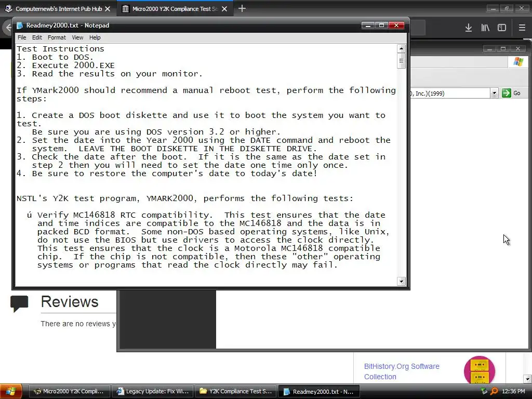This screenshot has width=532, height=399.
Task: Click the system tray search magnifier icon
Action: [x=495, y=391]
